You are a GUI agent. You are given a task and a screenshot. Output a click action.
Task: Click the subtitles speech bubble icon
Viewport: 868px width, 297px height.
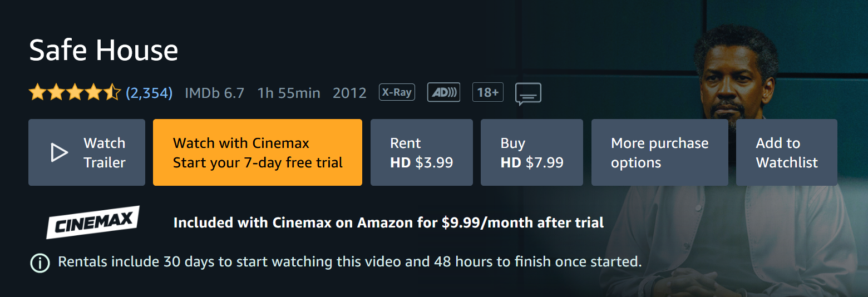click(528, 94)
